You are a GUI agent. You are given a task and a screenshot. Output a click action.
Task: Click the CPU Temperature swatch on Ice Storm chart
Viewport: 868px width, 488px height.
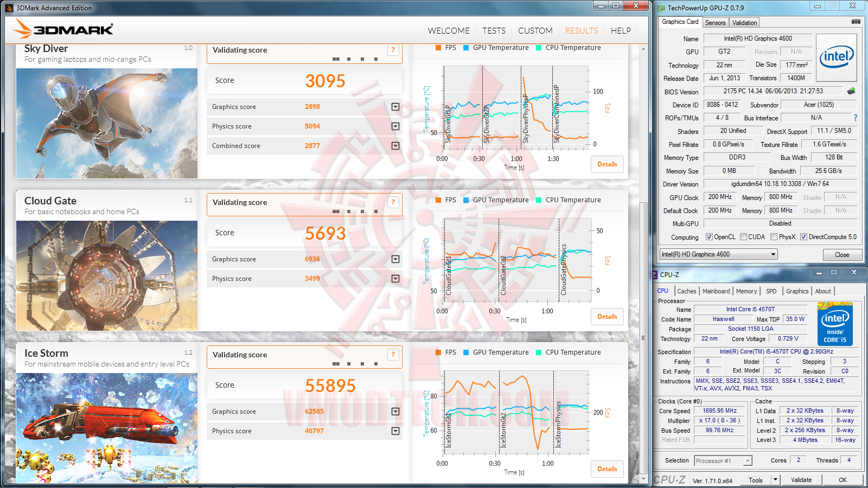539,352
